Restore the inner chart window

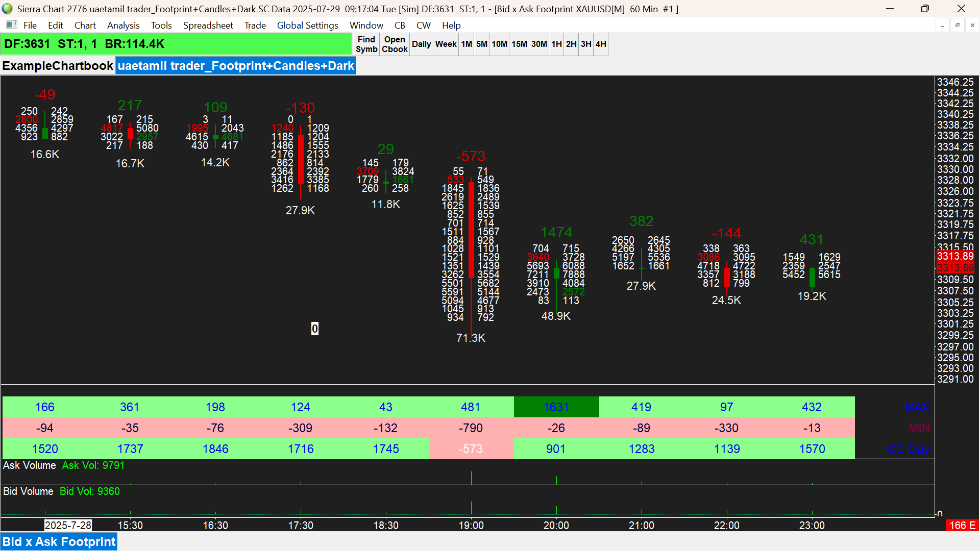[x=957, y=25]
